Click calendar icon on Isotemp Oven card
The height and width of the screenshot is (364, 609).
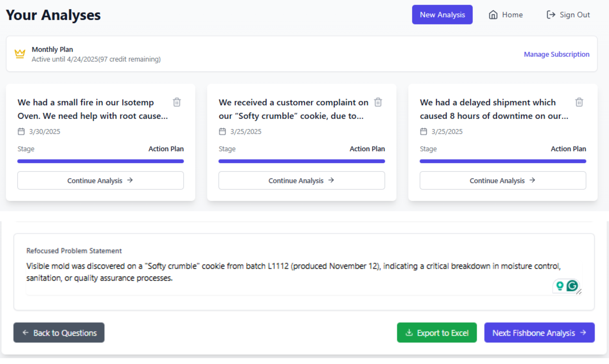point(21,132)
